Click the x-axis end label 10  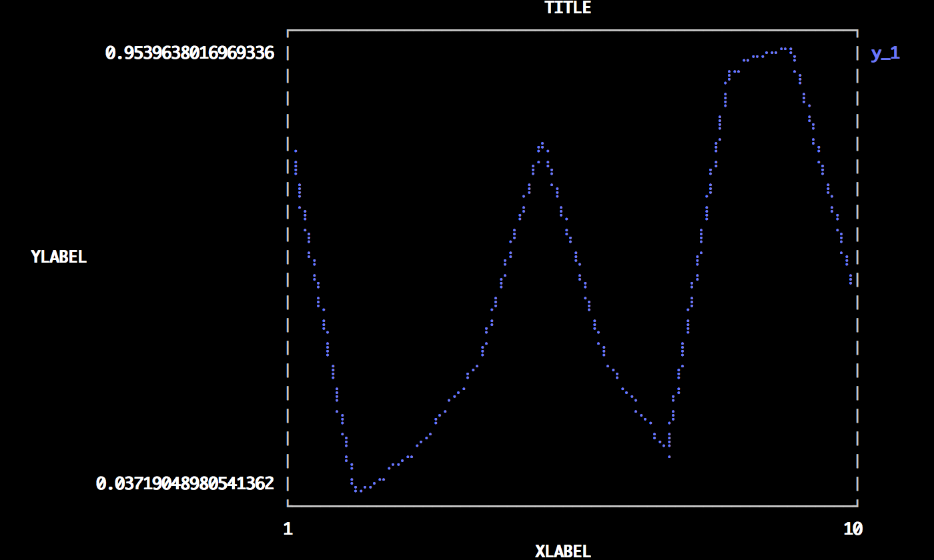(x=853, y=529)
